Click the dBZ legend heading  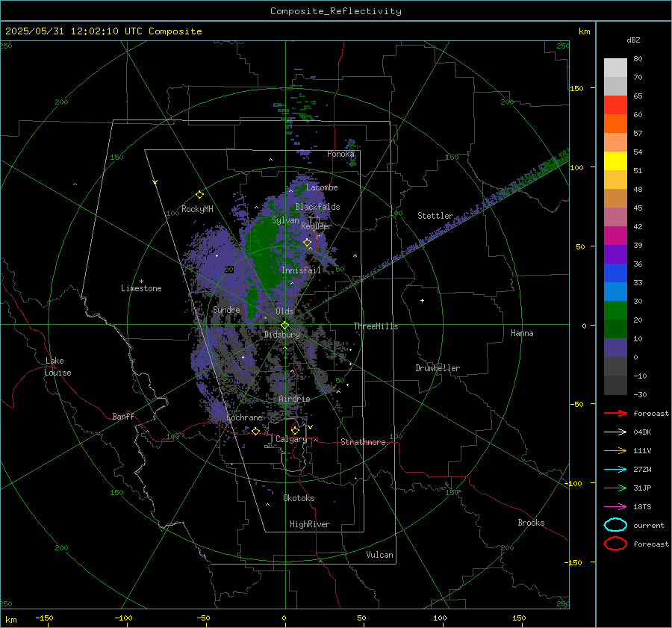click(x=633, y=40)
